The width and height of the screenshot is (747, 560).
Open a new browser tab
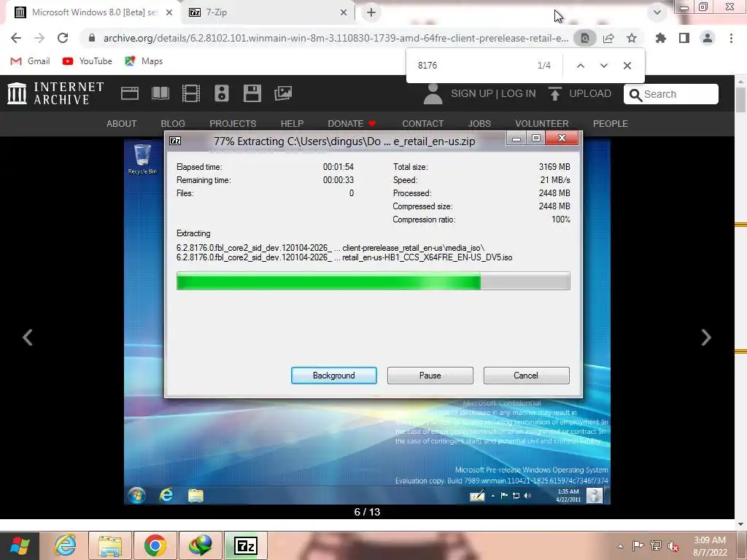coord(371,12)
